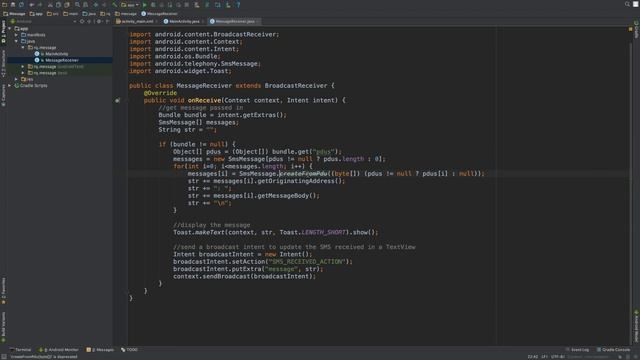640x360 pixels.
Task: Open the app run configuration dropdown
Action: [130, 5]
